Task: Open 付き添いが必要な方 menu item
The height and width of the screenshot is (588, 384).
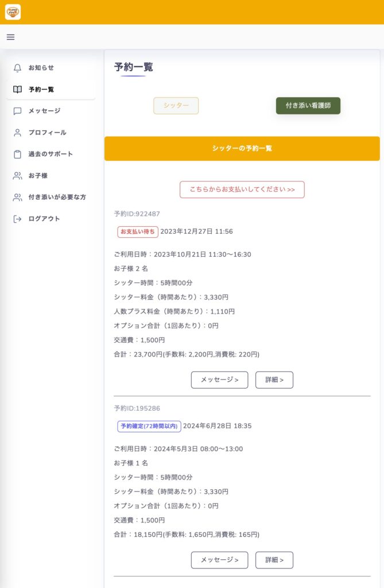Action: coord(51,198)
